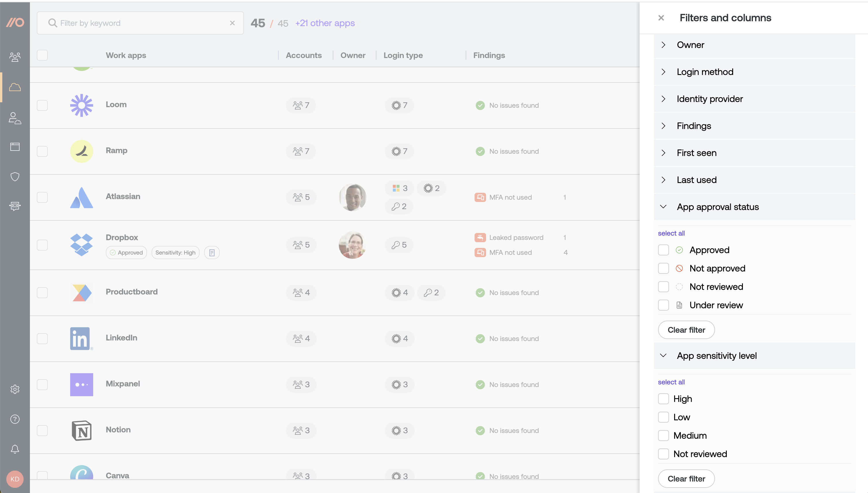Click the Login type column header
Viewport: 868px width, 493px height.
click(403, 55)
